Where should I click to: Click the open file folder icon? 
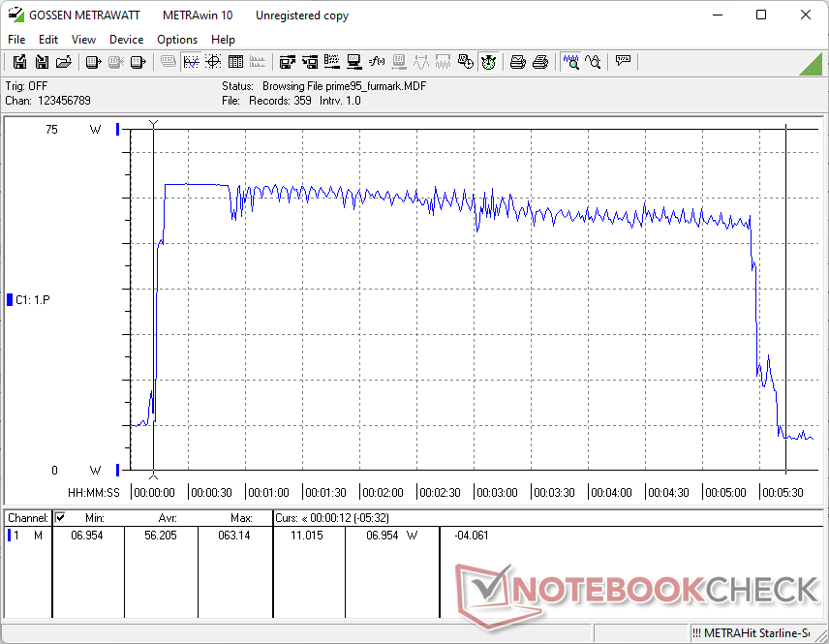[x=64, y=62]
